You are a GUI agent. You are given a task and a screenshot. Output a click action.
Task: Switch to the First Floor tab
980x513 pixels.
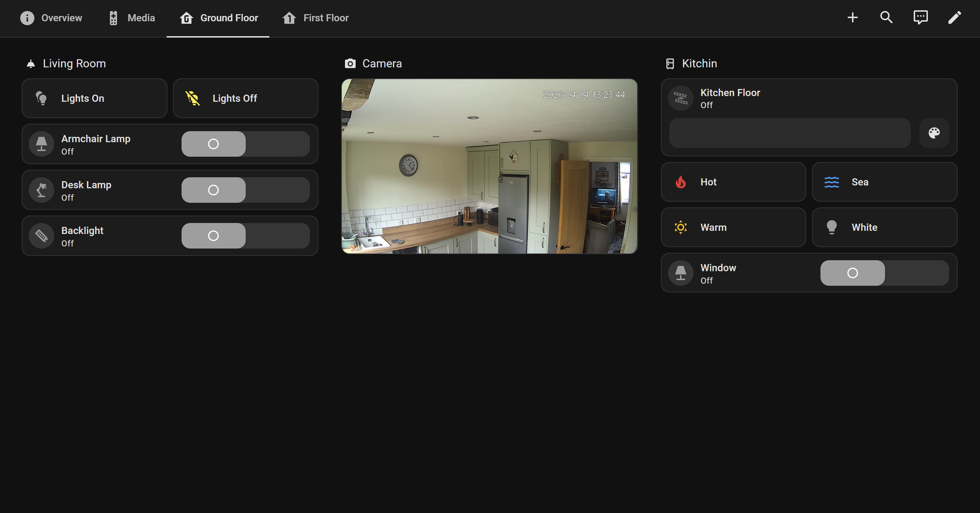325,17
